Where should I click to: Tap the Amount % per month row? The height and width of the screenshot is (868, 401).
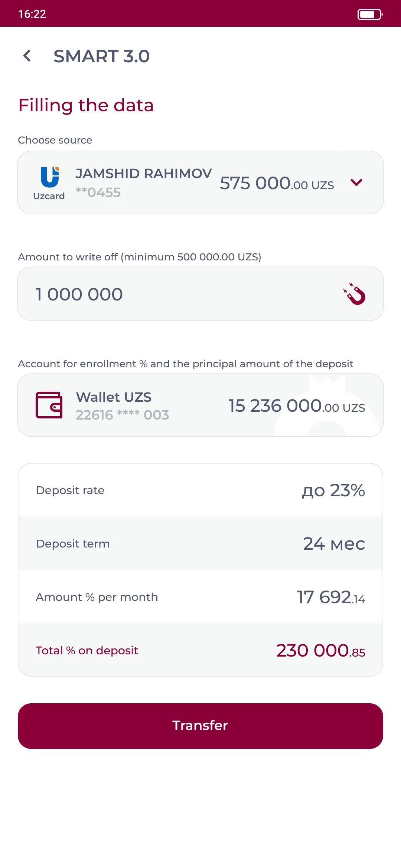click(200, 597)
